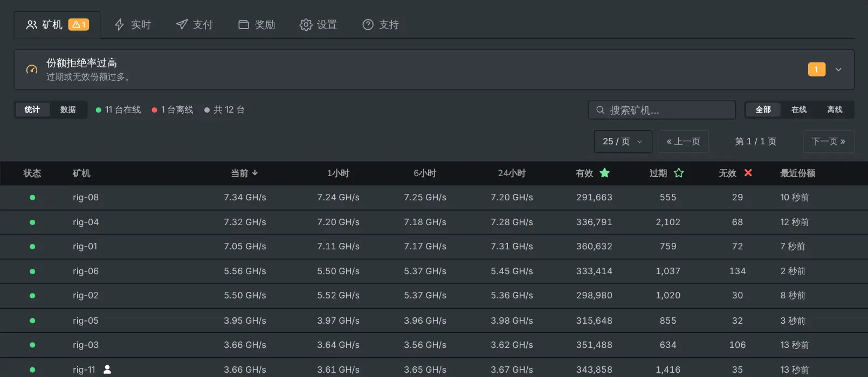Click the 共 12 台 total indicator
868x377 pixels.
[x=224, y=110]
